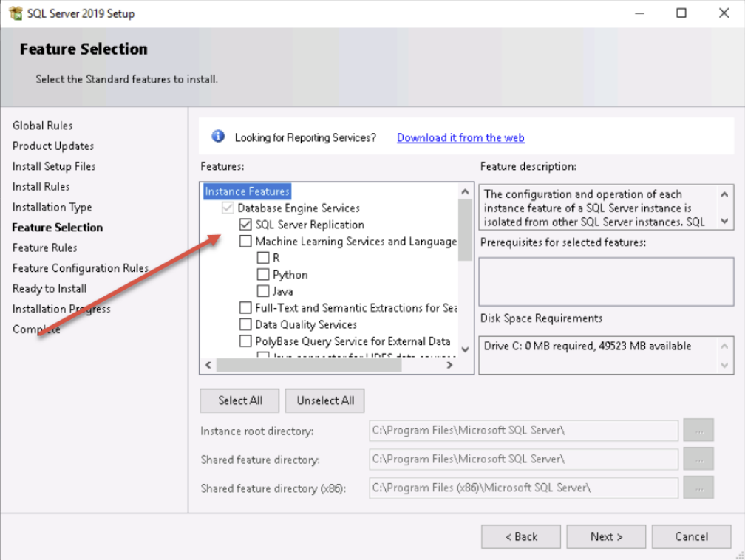Click the empty prerequisites list box
Image resolution: width=745 pixels, height=560 pixels.
[606, 281]
